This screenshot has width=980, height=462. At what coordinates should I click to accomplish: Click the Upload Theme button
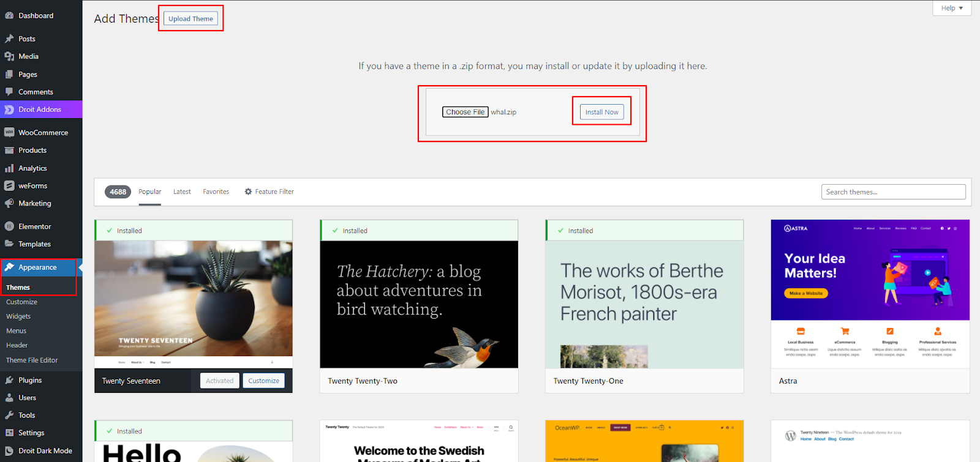click(190, 18)
